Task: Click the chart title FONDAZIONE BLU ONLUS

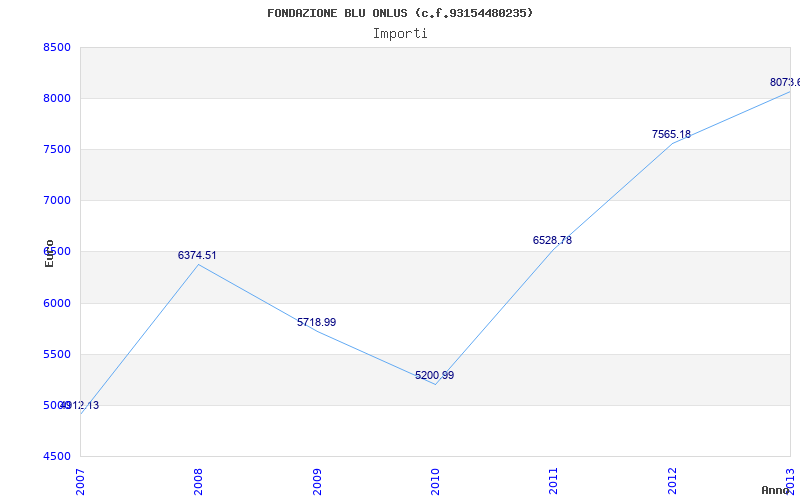Action: click(400, 13)
